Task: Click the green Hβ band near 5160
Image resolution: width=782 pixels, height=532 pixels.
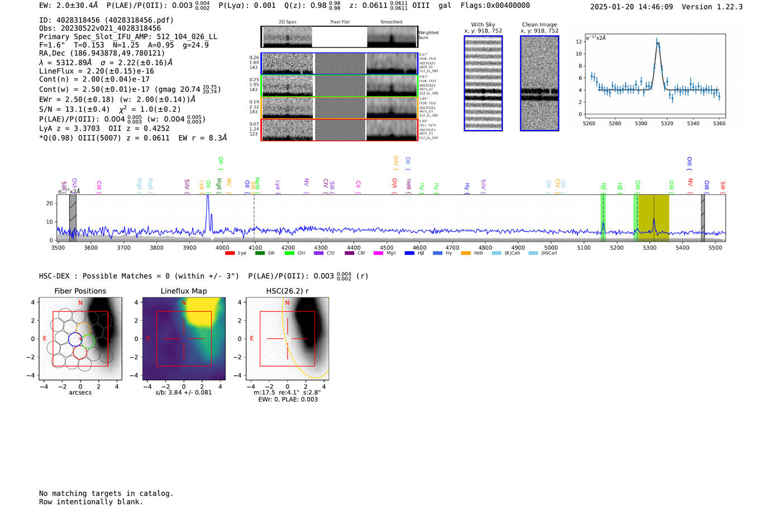Action: click(603, 218)
